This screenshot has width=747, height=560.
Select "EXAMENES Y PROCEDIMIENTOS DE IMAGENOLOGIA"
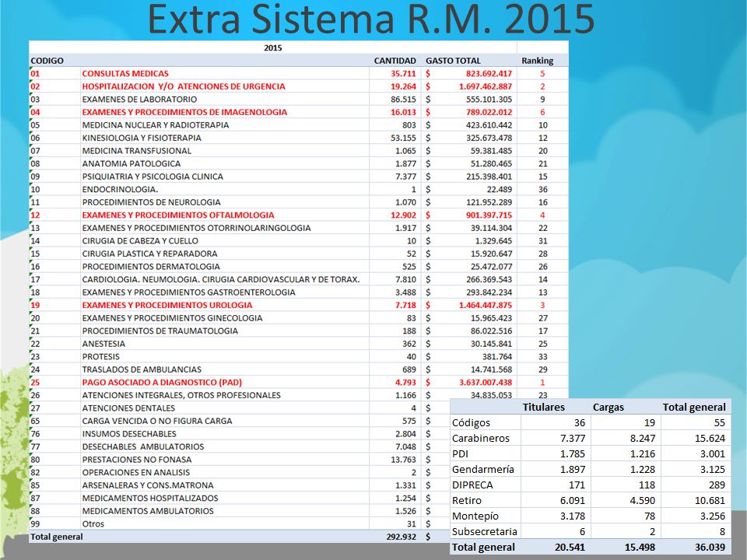pos(184,112)
